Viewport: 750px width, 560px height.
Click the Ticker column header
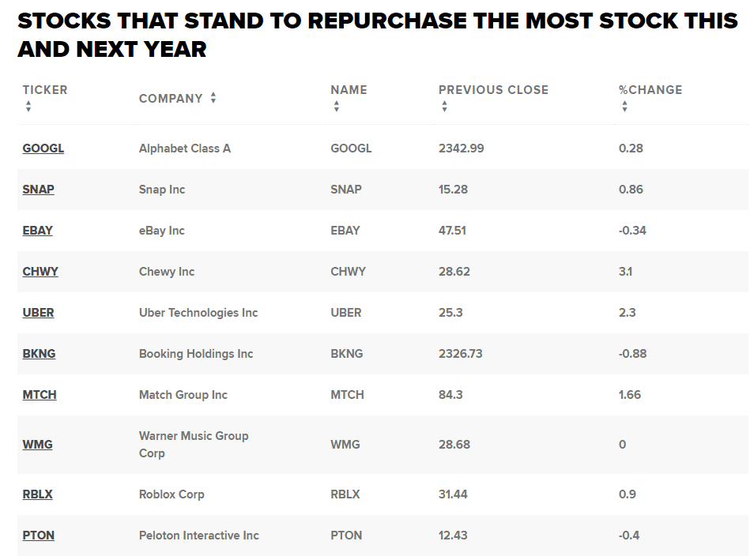point(45,90)
